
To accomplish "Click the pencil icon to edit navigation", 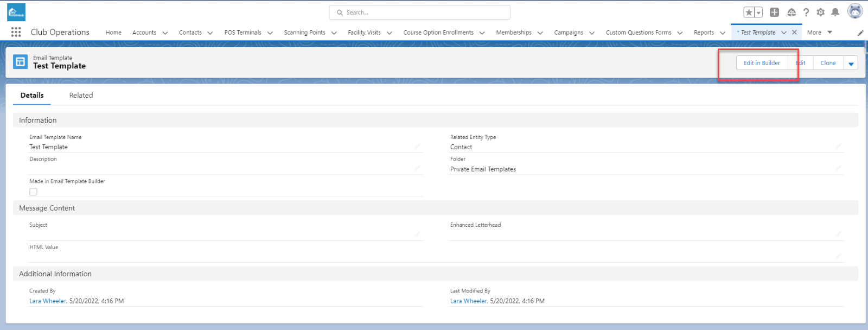I will click(860, 33).
